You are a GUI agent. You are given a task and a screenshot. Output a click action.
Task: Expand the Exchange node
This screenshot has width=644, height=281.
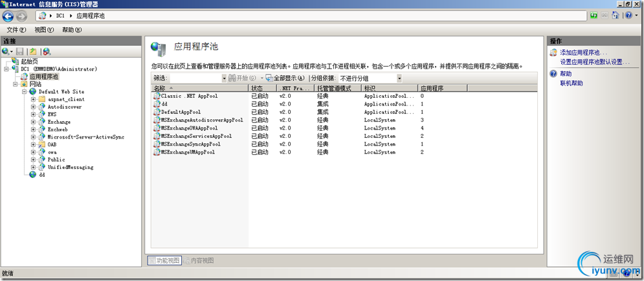tap(33, 122)
